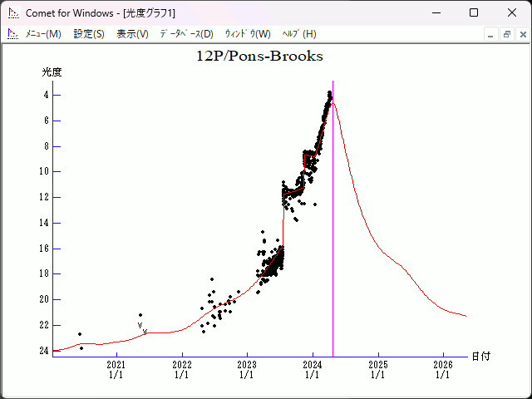
Task: Click magnitude 20 axis label
Action: pos(44,299)
